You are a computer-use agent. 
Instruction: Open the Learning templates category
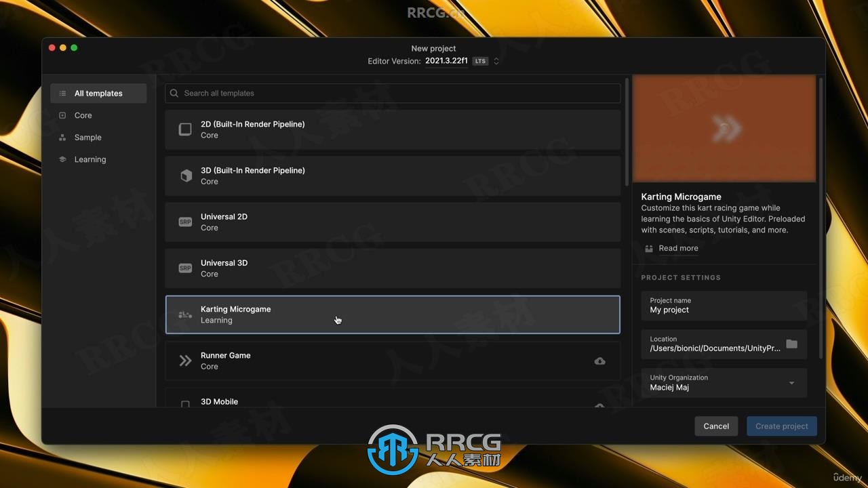[x=90, y=159]
